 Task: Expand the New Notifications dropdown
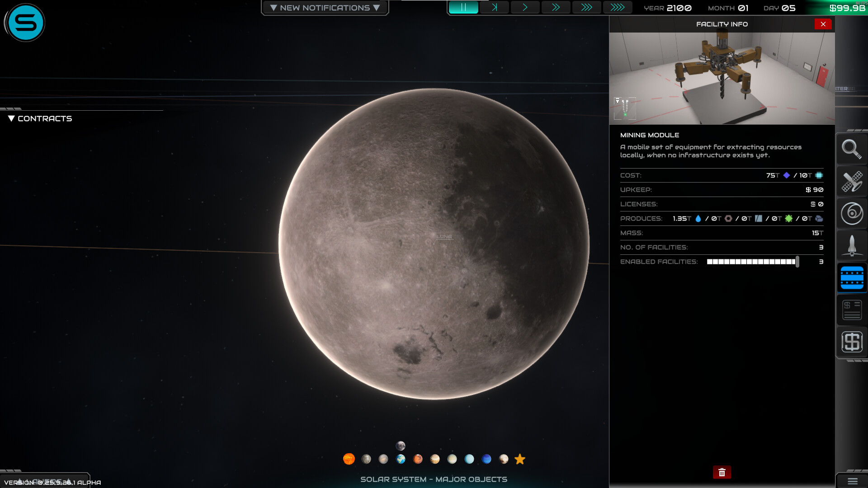pyautogui.click(x=325, y=7)
